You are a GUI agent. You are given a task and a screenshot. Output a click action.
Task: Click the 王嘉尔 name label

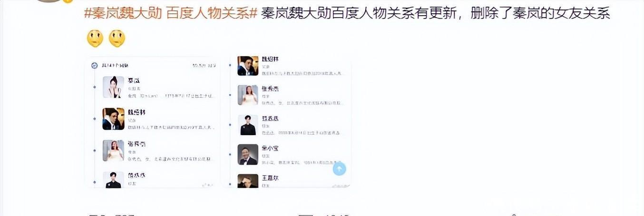pyautogui.click(x=270, y=178)
